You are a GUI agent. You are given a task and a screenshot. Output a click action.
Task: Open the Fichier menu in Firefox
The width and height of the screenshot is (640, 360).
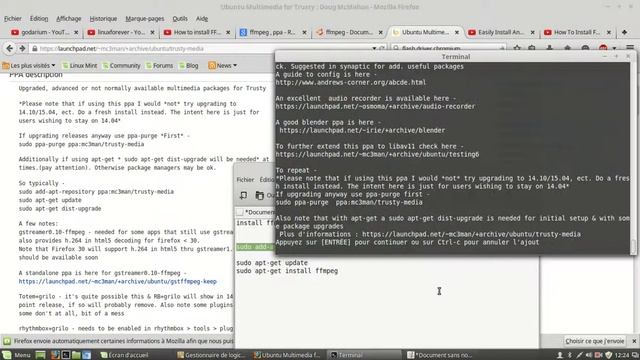coord(13,19)
